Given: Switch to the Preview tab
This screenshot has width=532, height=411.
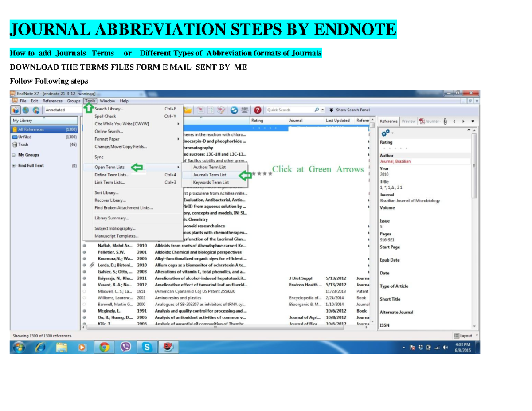Looking at the screenshot, I should pos(408,121).
